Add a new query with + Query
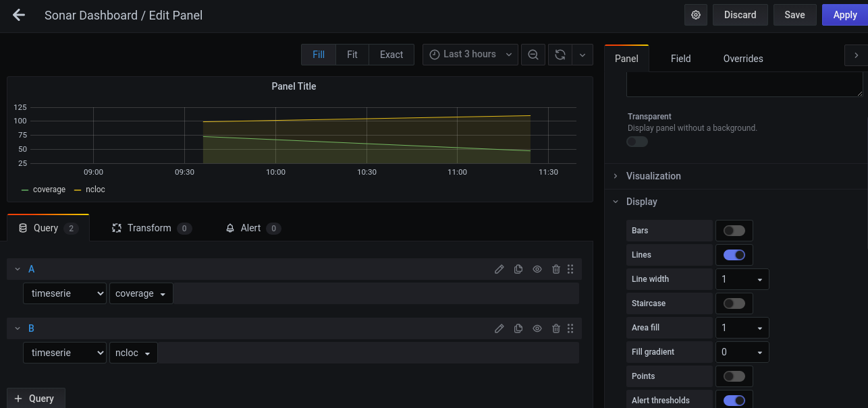Viewport: 868px width, 408px height. click(x=36, y=399)
